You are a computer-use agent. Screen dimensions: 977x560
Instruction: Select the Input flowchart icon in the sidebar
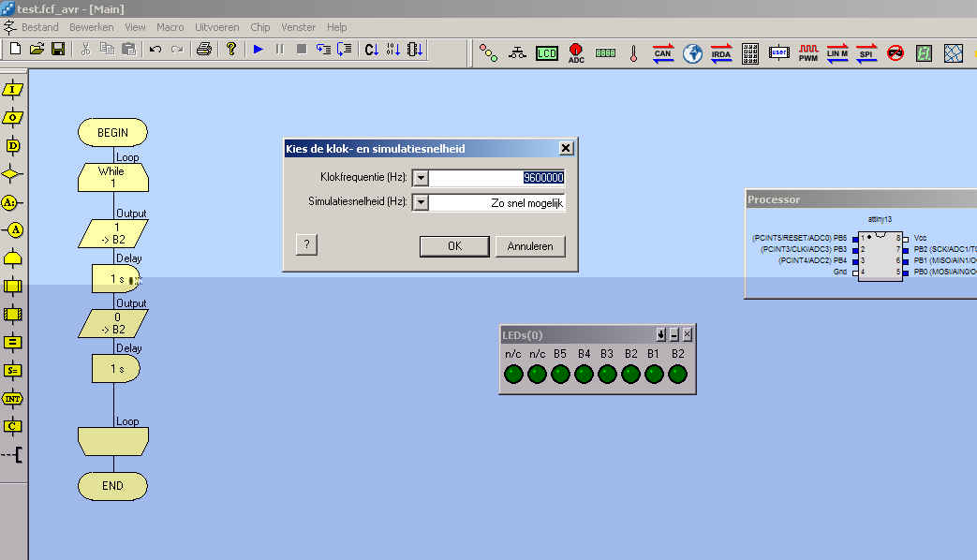[12, 90]
